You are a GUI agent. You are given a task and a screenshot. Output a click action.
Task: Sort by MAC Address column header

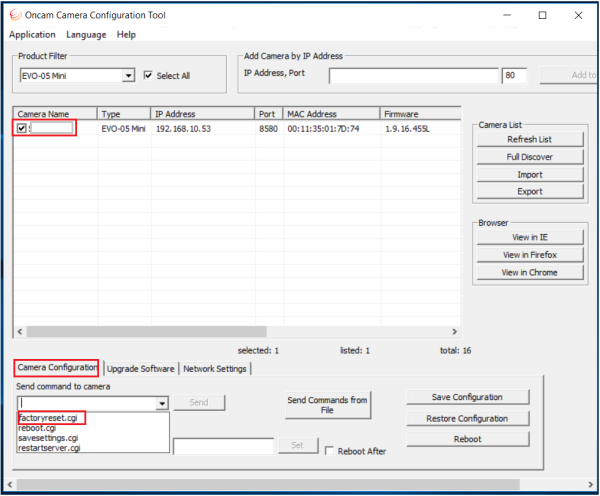point(331,114)
